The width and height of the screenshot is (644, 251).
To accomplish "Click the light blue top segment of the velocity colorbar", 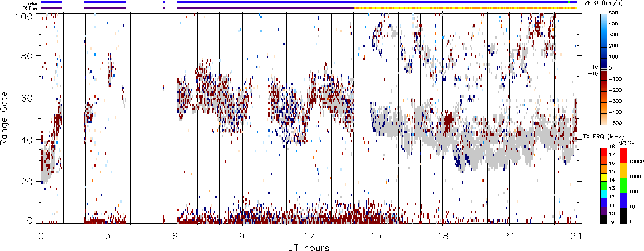I will [x=604, y=20].
